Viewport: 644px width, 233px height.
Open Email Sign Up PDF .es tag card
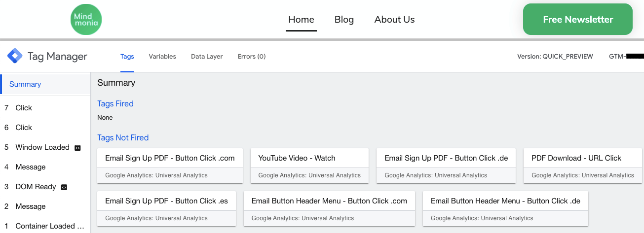pyautogui.click(x=170, y=208)
